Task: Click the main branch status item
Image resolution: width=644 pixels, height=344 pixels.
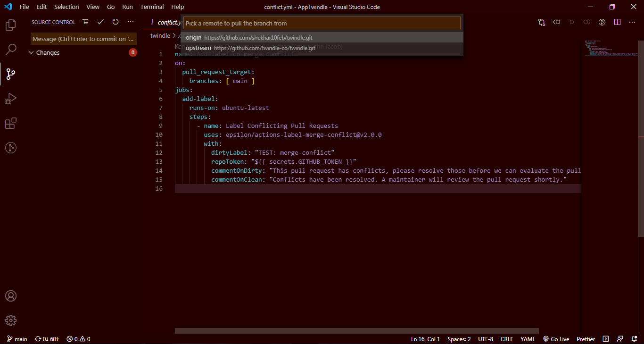Action: [17, 339]
